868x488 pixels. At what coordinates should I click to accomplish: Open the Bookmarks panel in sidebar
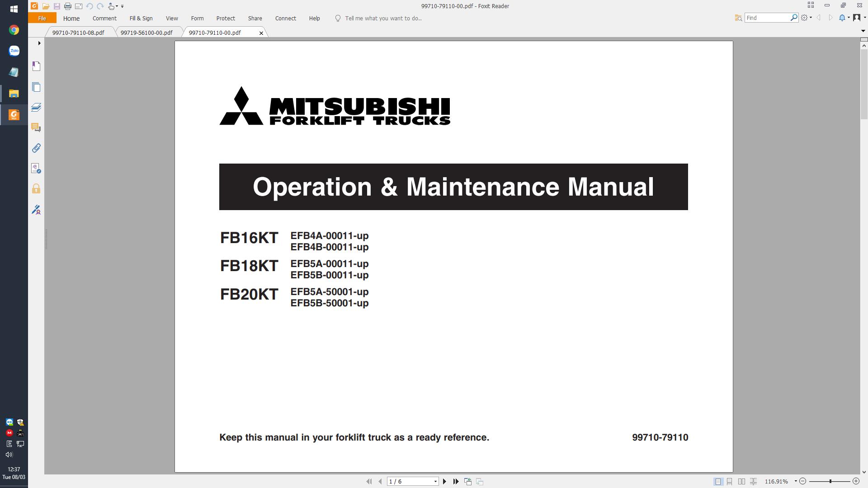(x=36, y=66)
